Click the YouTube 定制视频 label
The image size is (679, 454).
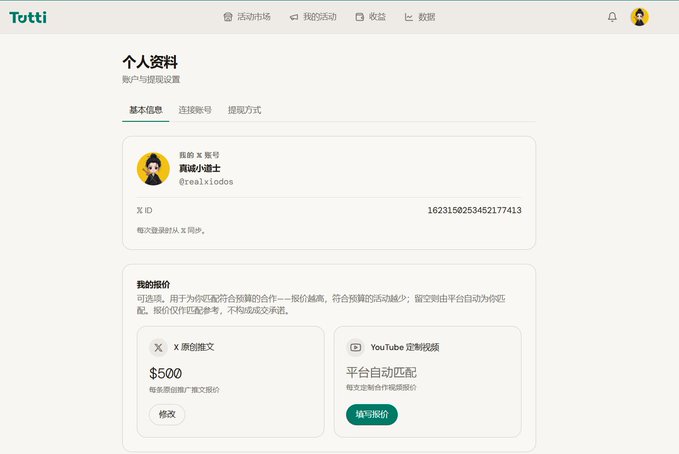(x=405, y=347)
